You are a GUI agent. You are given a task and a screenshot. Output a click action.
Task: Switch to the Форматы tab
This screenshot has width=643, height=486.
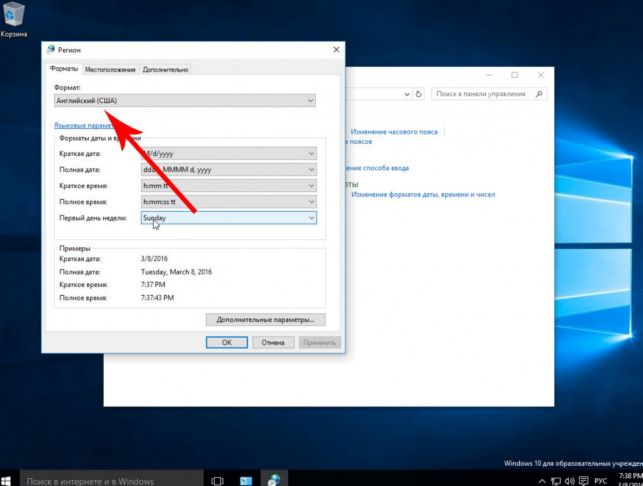(64, 69)
